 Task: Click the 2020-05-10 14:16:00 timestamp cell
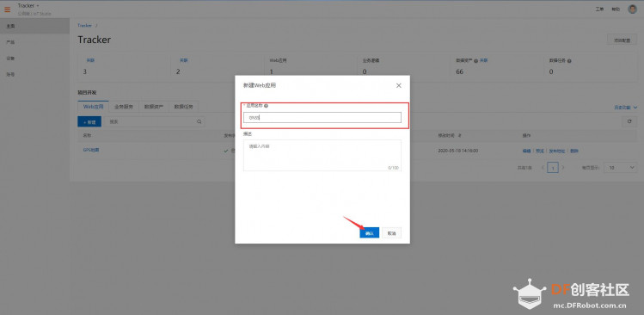[x=458, y=151]
